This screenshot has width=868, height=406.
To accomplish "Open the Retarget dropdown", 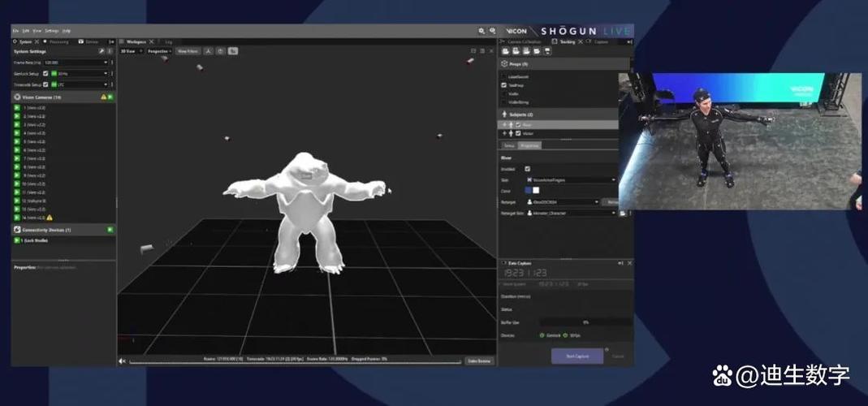I will click(563, 201).
